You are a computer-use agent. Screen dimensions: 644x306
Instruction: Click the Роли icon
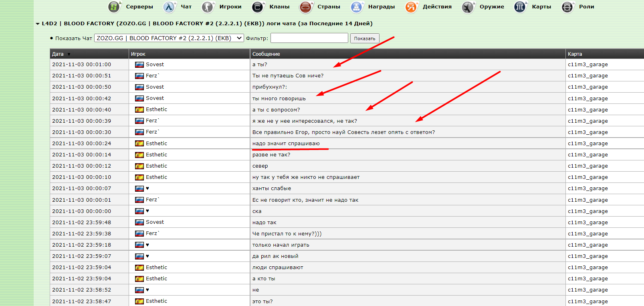tap(567, 7)
